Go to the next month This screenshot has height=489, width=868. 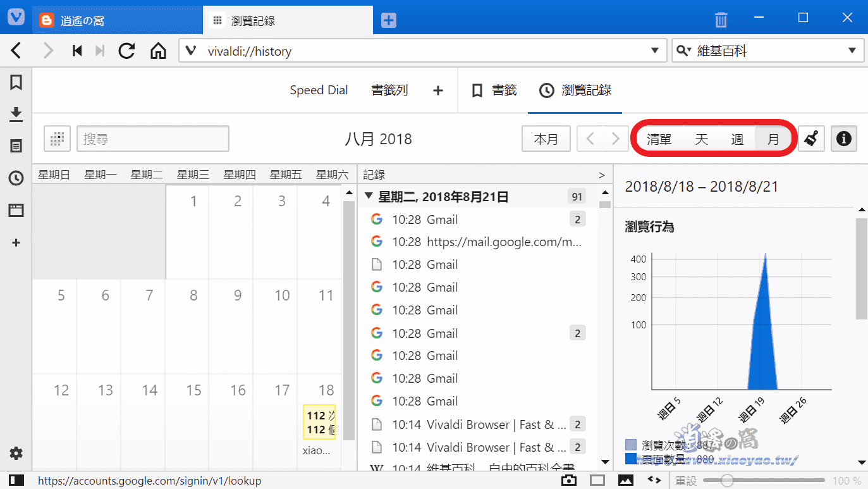615,139
